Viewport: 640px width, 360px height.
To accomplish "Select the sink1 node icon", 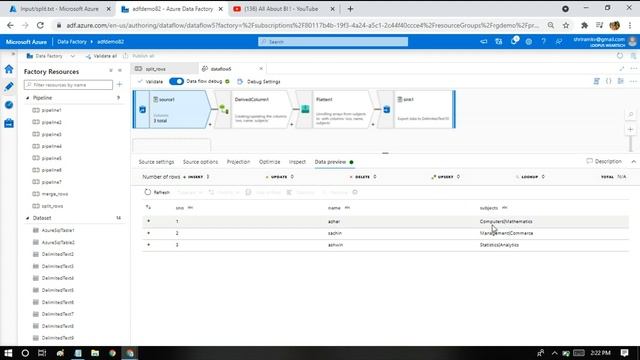I will [x=387, y=109].
